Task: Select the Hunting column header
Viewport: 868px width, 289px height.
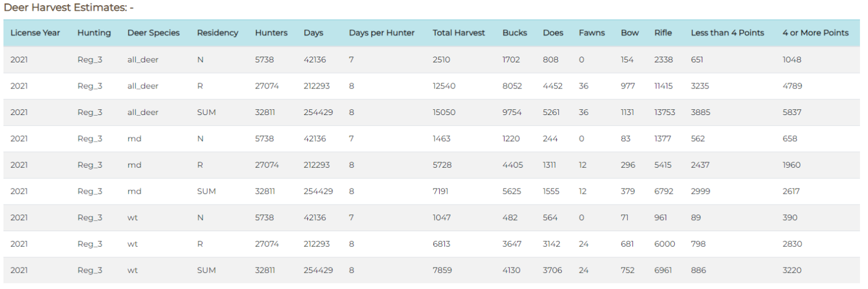Action: click(x=94, y=33)
